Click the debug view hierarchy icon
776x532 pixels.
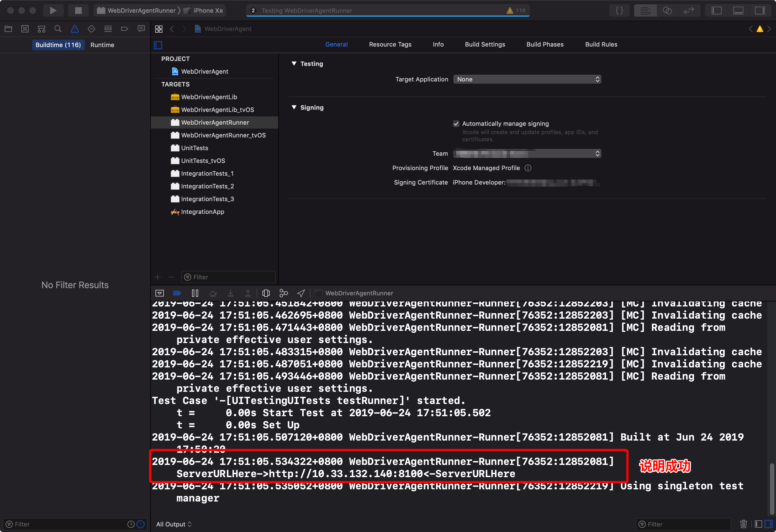tap(266, 293)
